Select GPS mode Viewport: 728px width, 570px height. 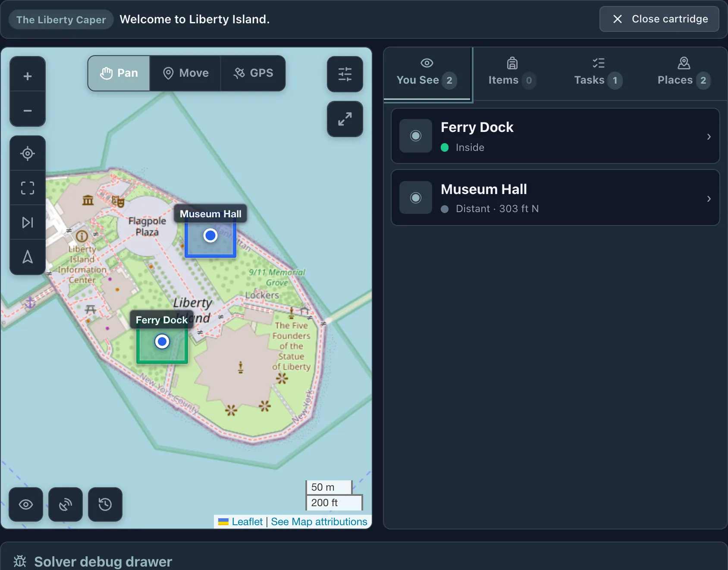pyautogui.click(x=253, y=73)
